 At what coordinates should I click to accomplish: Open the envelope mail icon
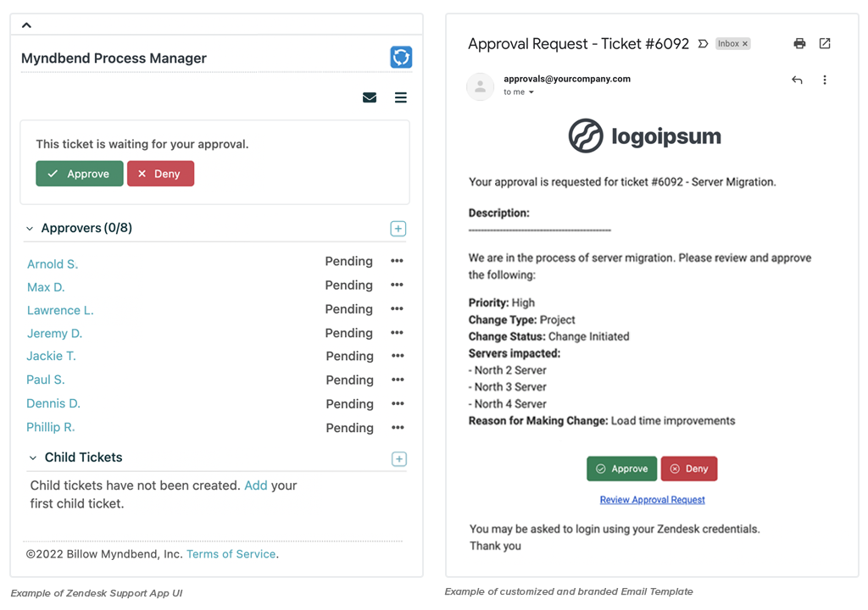pyautogui.click(x=370, y=97)
